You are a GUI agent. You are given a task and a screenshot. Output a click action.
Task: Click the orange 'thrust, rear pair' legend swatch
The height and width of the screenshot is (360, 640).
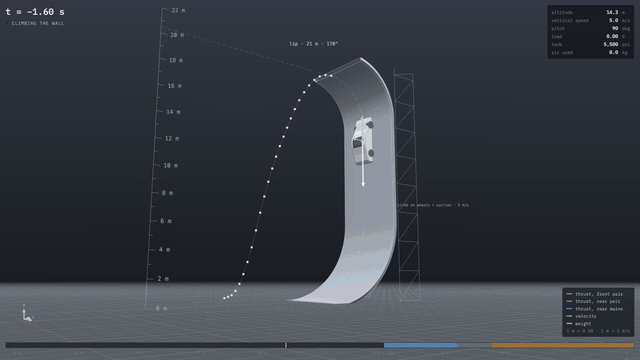tap(569, 301)
